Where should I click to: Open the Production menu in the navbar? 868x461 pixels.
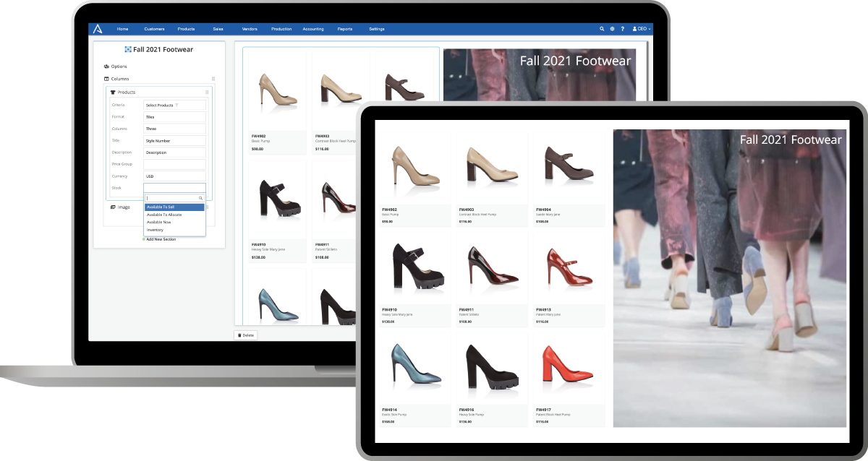pyautogui.click(x=281, y=29)
